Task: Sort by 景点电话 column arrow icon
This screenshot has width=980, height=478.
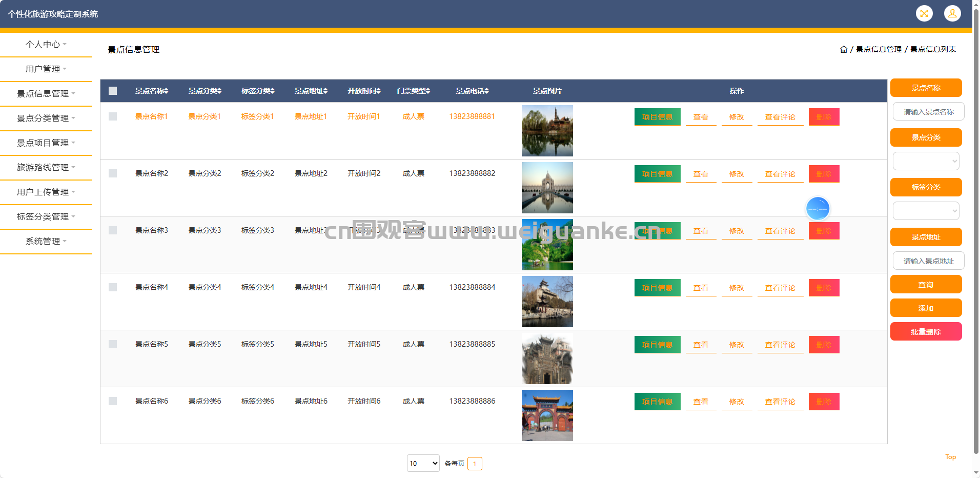Action: coord(486,91)
